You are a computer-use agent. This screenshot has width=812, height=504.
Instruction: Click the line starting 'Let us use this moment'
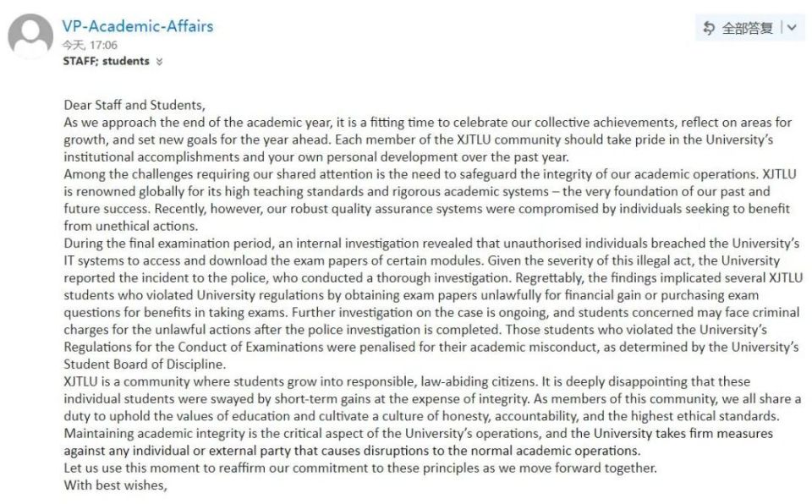point(360,468)
